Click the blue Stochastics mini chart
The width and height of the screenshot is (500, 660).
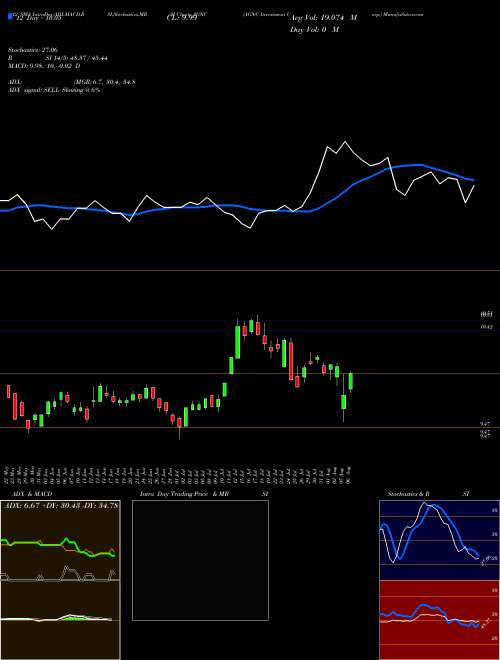(439, 540)
